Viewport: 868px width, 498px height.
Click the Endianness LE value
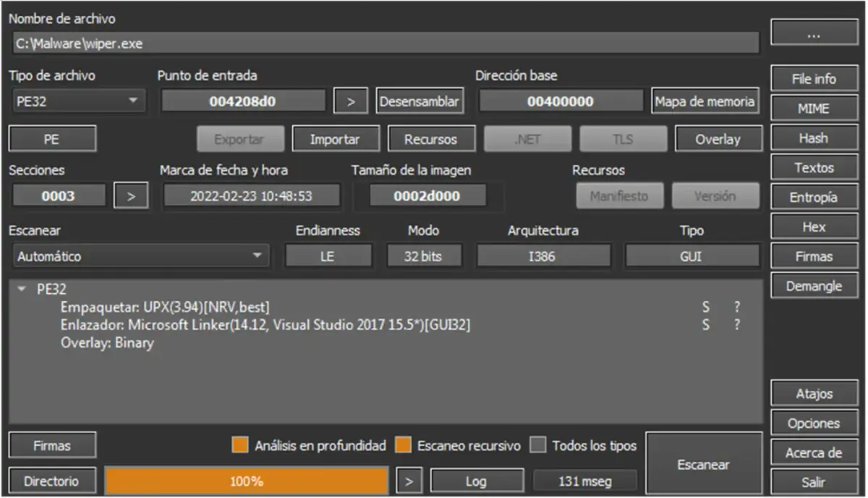click(328, 256)
